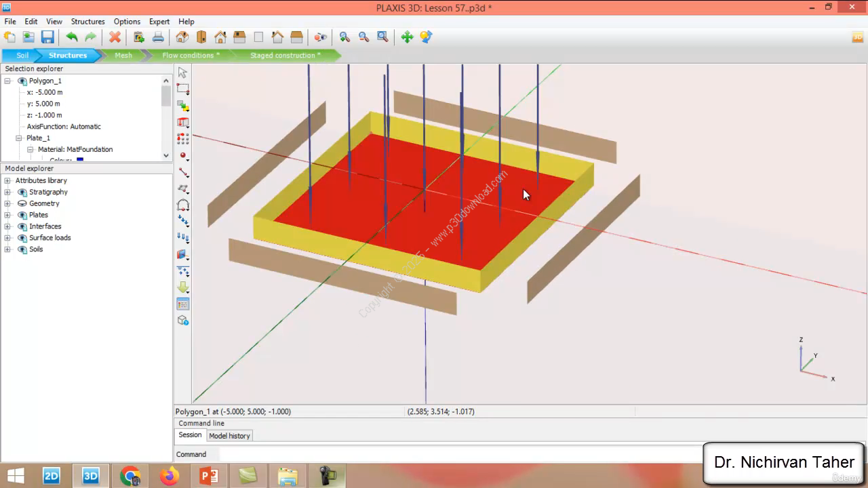Open PLAXIS 2D from the taskbar

pos(52,476)
